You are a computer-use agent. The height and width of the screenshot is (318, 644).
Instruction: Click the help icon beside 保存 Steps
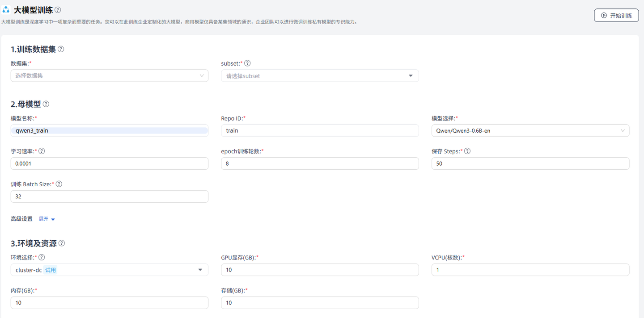pos(467,151)
